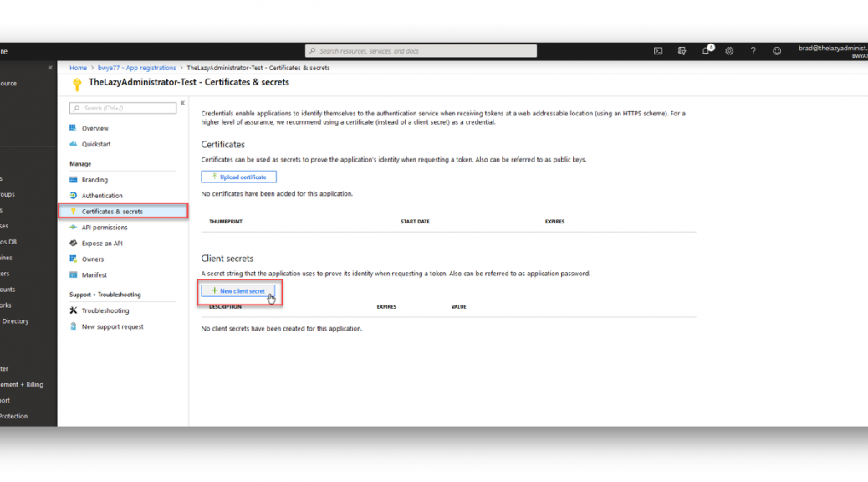Click the VALUE column header
Image resolution: width=868 pixels, height=482 pixels.
click(x=458, y=307)
